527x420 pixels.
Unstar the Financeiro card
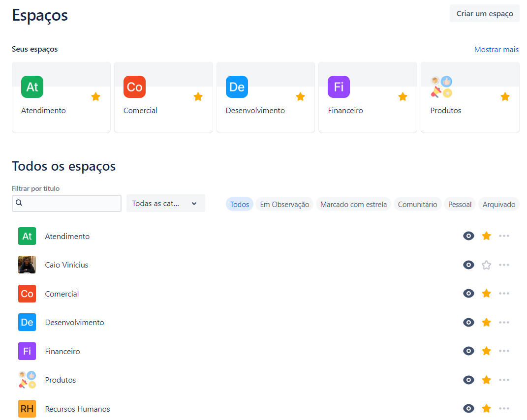tap(403, 97)
